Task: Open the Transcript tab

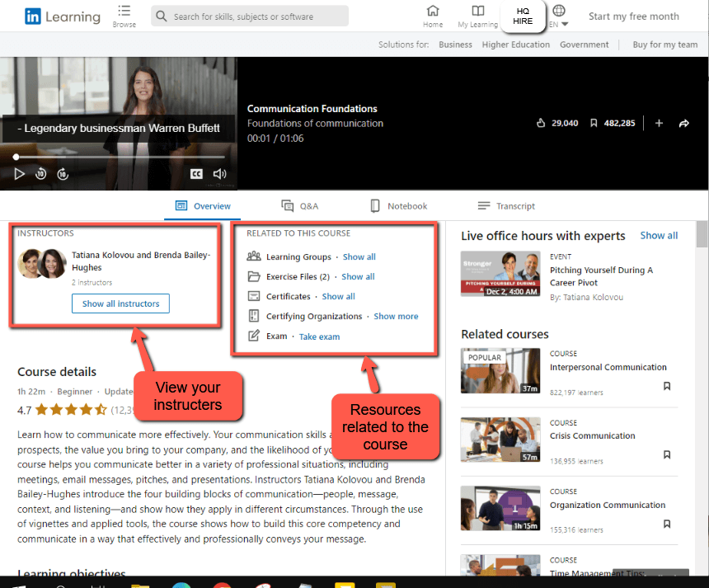Action: click(x=505, y=205)
